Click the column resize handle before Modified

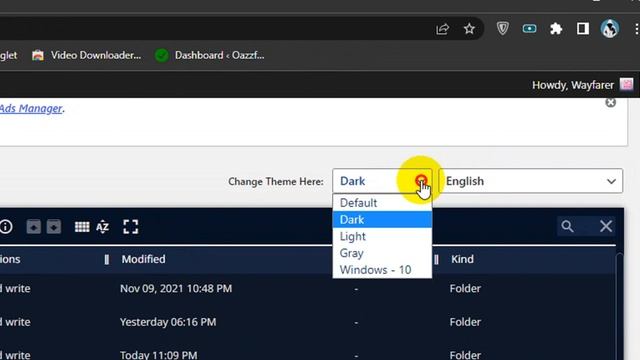tap(107, 259)
